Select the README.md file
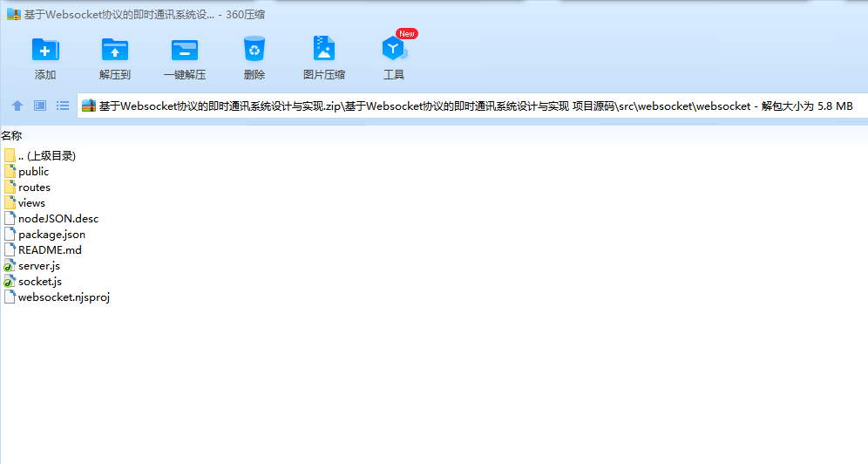 point(43,250)
